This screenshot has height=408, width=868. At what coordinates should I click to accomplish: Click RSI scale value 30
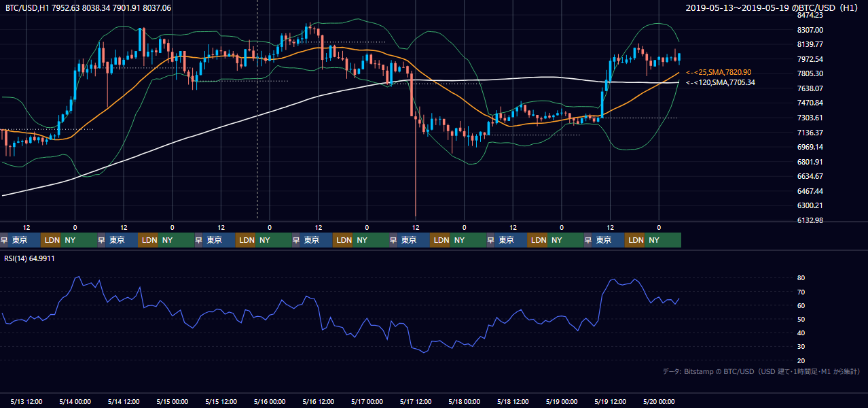coord(801,346)
